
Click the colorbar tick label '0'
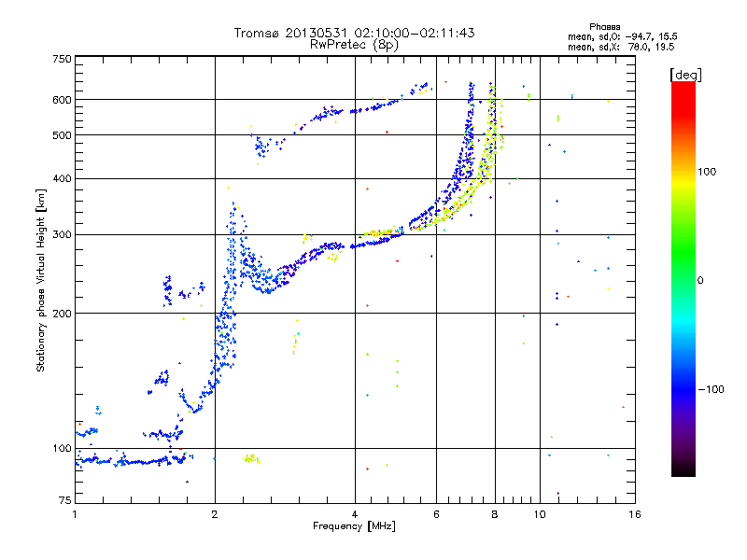(x=700, y=281)
